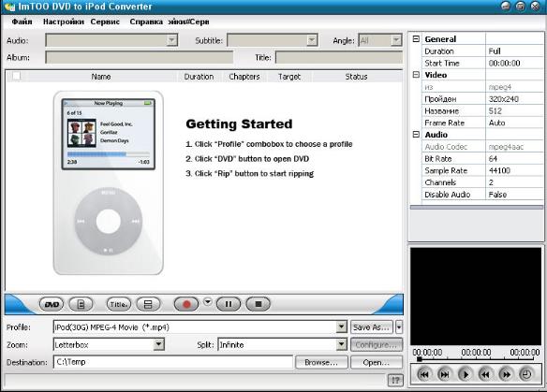
Task: Rewind the preview video
Action: click(x=485, y=374)
